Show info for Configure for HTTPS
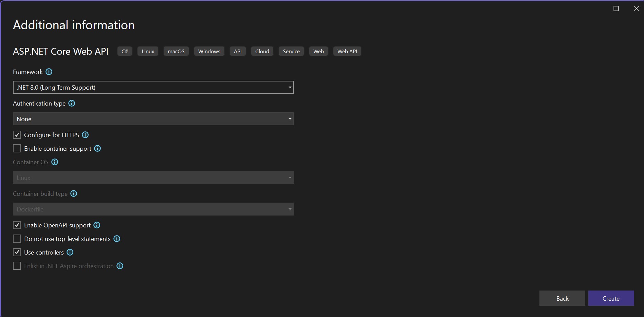 [86, 135]
